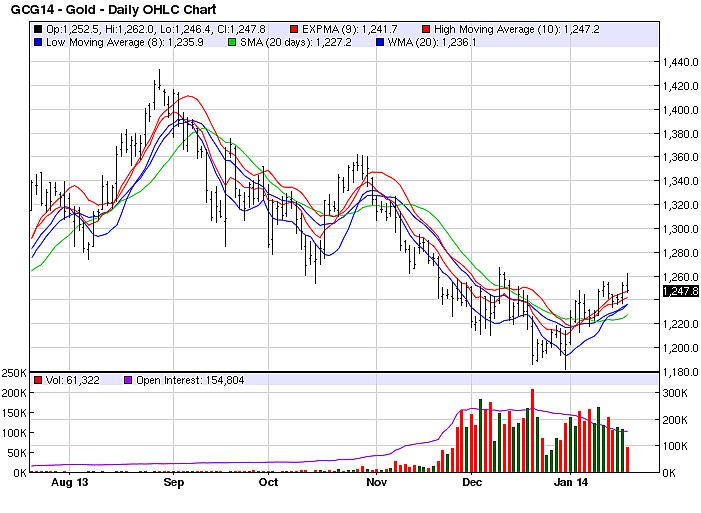This screenshot has height=513, width=701.
Task: Select the purple Open Interest legend swatch
Action: [x=127, y=381]
